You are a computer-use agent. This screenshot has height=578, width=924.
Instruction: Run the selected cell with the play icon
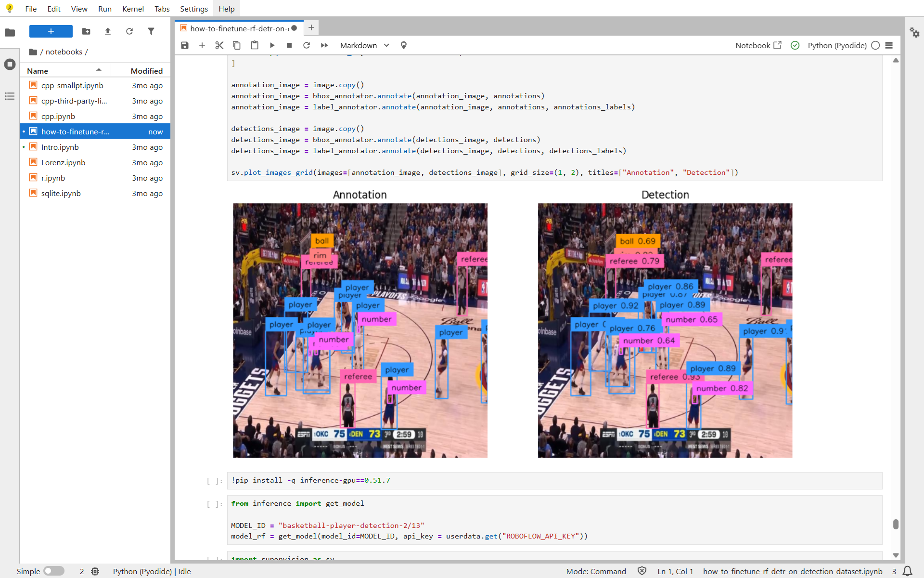click(272, 45)
